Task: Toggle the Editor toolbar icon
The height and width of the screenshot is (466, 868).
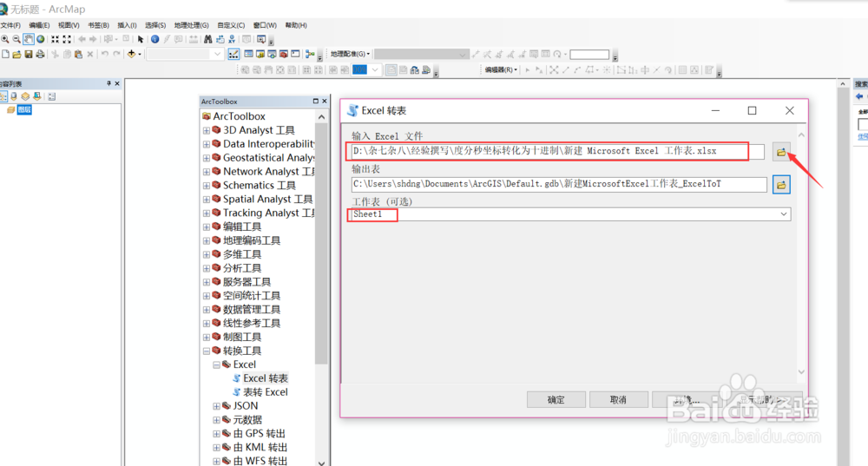Action: (233, 55)
